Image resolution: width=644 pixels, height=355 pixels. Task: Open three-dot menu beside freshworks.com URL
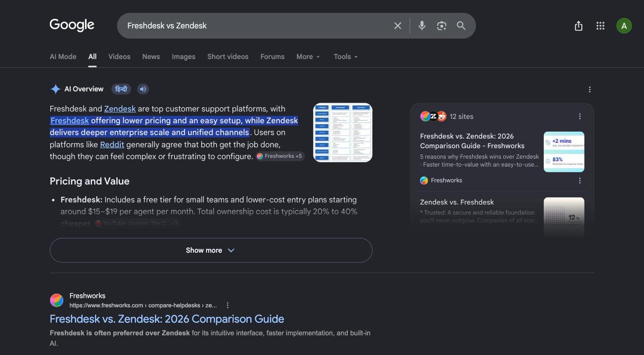point(227,305)
